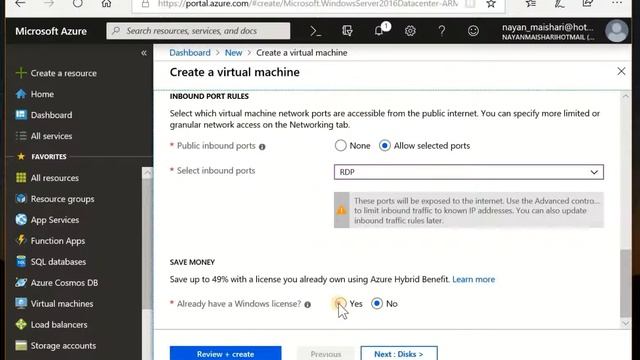
Task: Open help question mark icon
Action: [442, 31]
